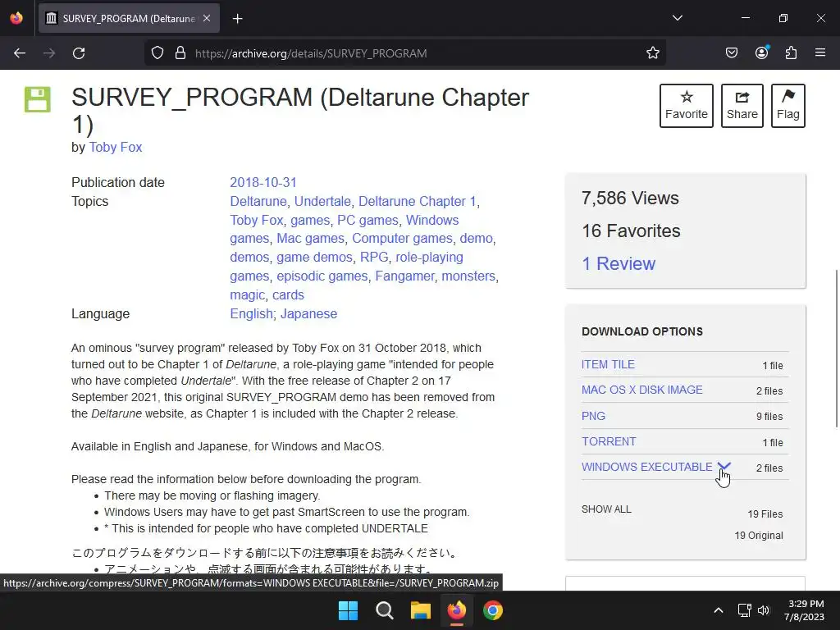This screenshot has height=630, width=840.
Task: Open the English language link
Action: pos(251,314)
